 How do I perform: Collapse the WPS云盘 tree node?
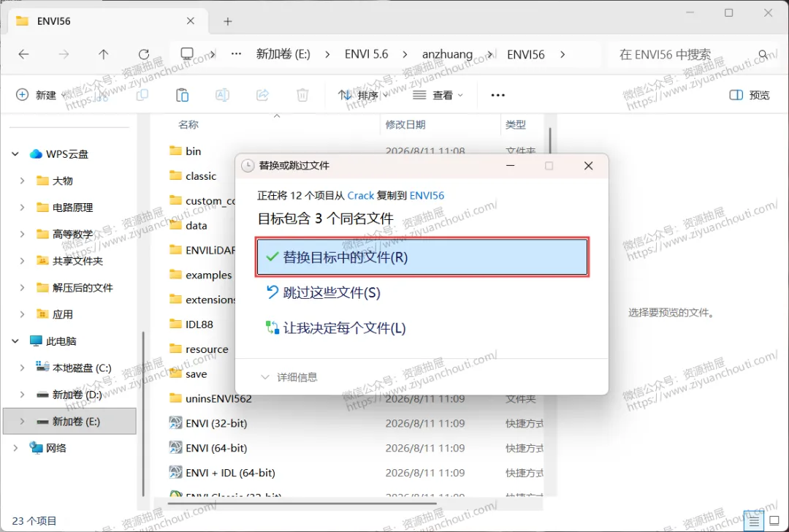(x=15, y=154)
